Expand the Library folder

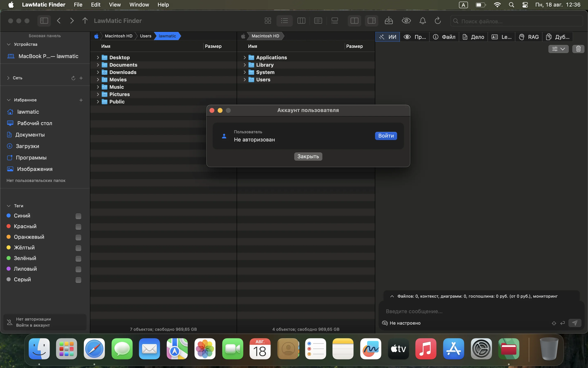[245, 65]
